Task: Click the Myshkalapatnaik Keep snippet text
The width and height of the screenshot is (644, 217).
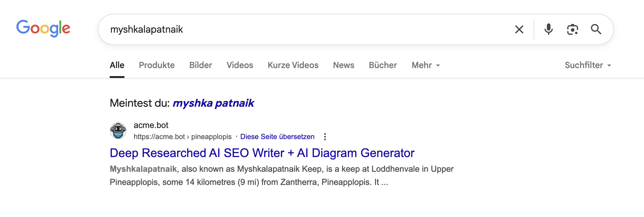Action: click(282, 175)
